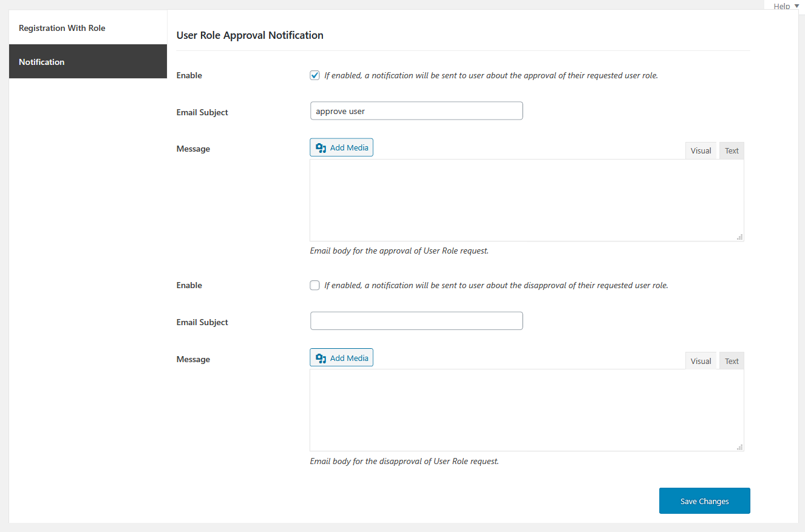Screen dimensions: 805x532
Task: Open the Add Media dialog
Action: (341, 147)
